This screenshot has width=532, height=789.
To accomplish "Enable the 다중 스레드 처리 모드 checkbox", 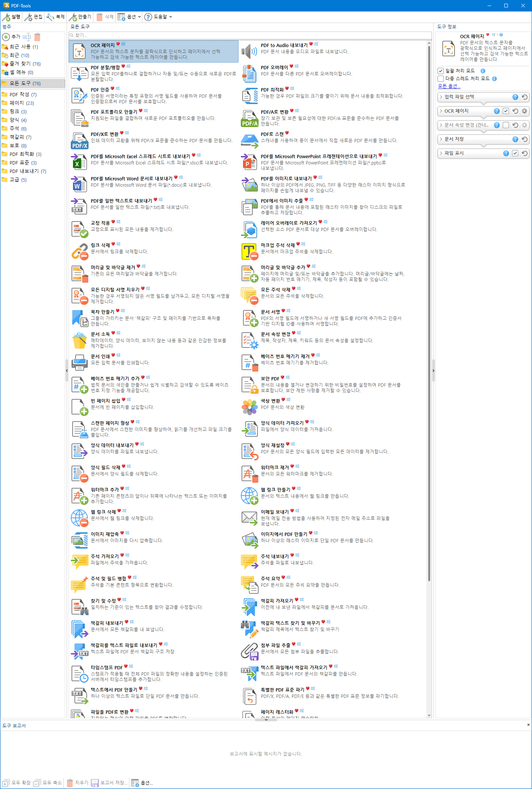I will (440, 79).
